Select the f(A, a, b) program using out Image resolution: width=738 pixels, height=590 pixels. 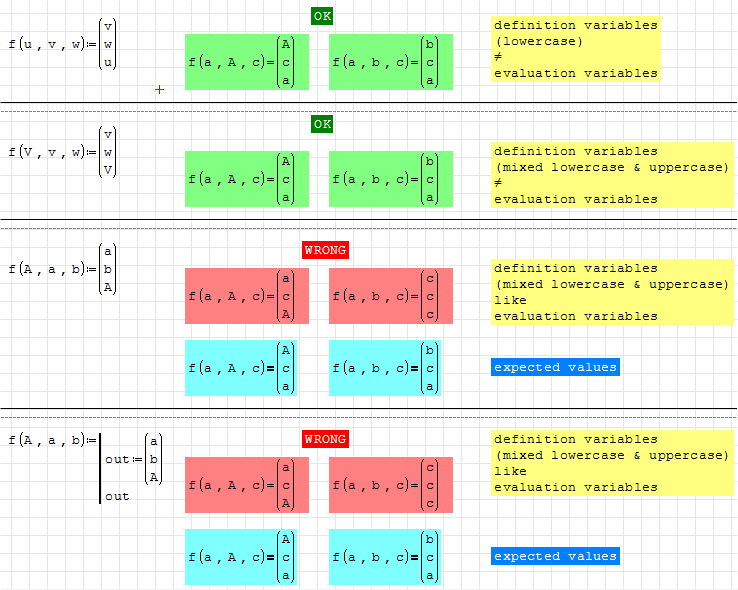[85, 468]
